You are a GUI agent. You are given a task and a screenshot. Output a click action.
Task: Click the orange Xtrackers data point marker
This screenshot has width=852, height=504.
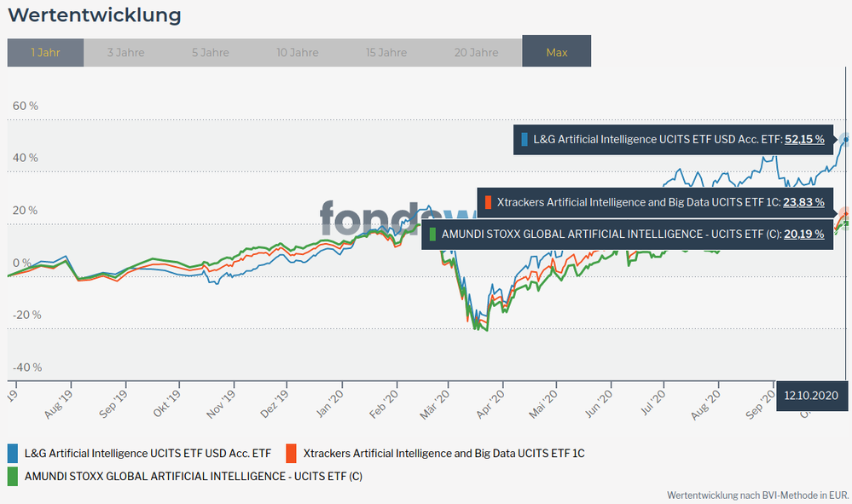845,213
